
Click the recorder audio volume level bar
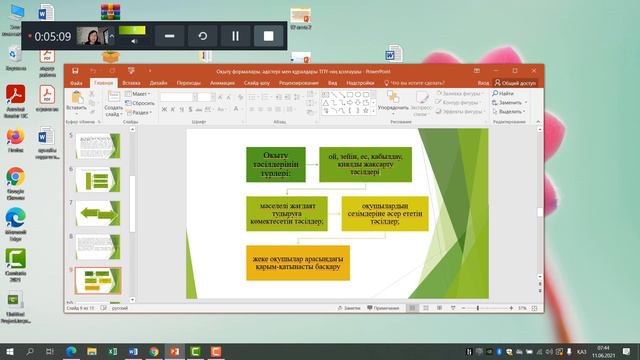(132, 30)
